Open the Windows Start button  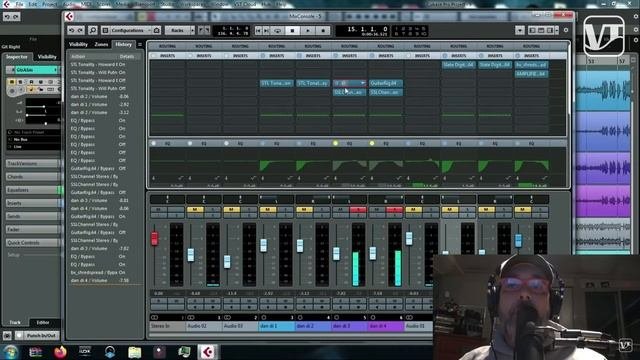click(10, 352)
